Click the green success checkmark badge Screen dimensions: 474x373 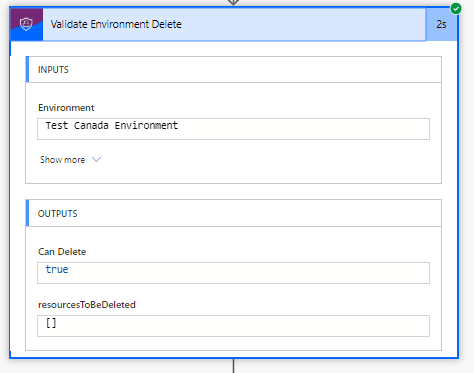click(456, 9)
